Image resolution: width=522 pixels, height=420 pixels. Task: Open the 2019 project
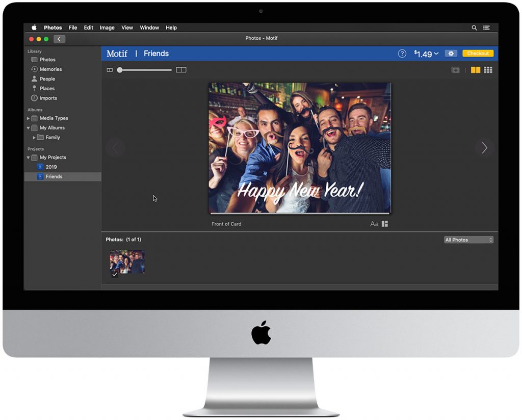pyautogui.click(x=51, y=167)
